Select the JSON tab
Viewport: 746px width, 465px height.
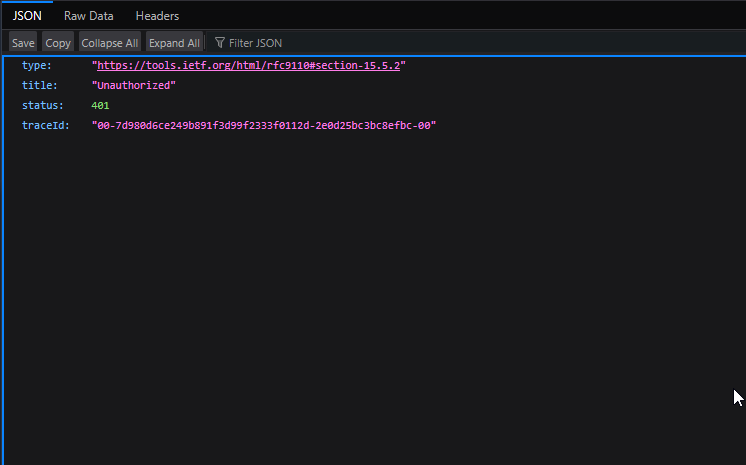[27, 16]
